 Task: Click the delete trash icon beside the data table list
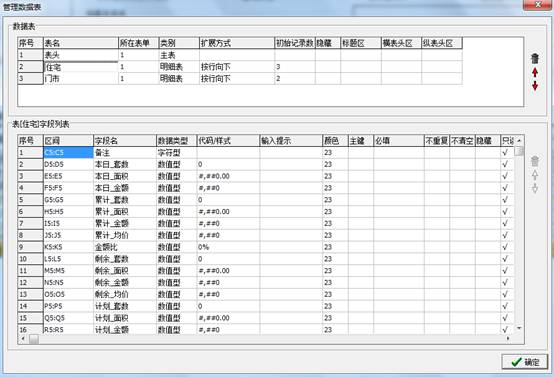pos(535,58)
